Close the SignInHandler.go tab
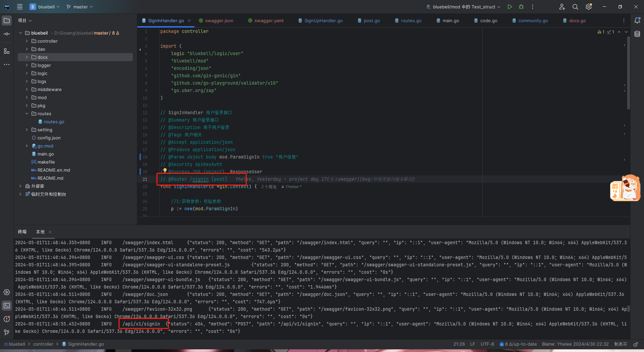The image size is (644, 352). 189,20
